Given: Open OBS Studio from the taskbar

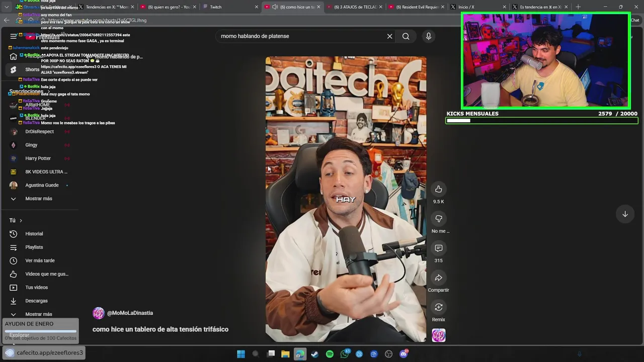Looking at the screenshot, I should click(x=388, y=354).
